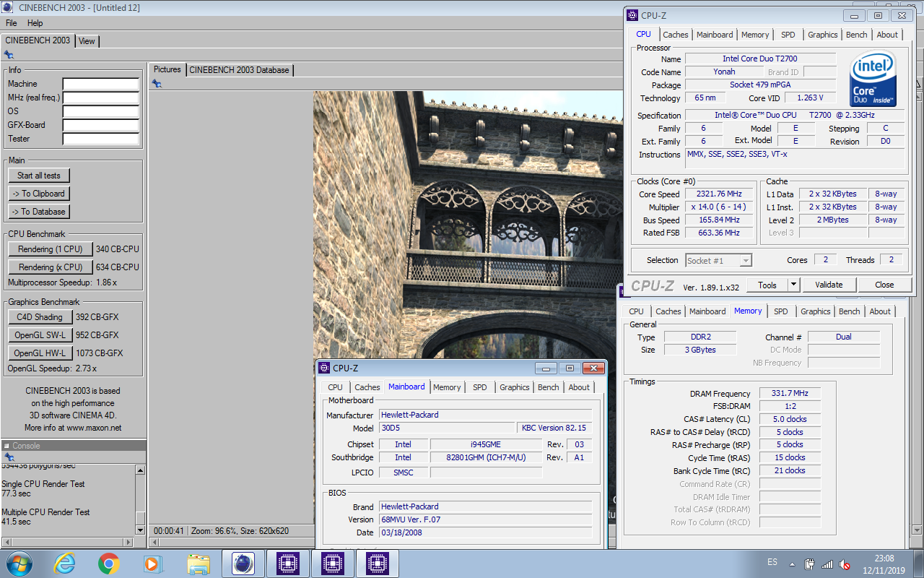Screen dimensions: 924x578
Task: Click the -> To Database button
Action: tap(39, 212)
